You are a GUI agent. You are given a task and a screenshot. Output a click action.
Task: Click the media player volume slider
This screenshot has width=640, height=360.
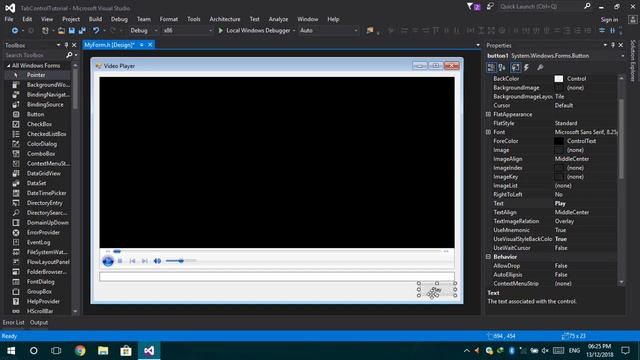pyautogui.click(x=181, y=261)
